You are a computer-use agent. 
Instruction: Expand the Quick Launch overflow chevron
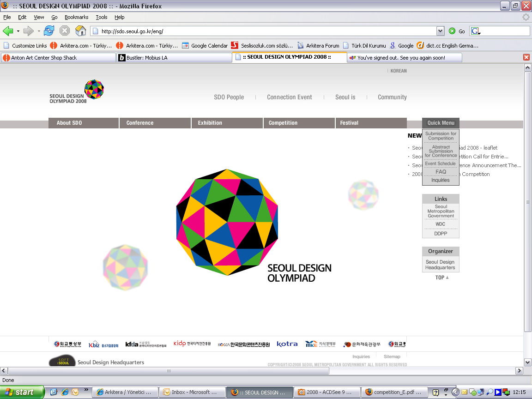(x=86, y=389)
